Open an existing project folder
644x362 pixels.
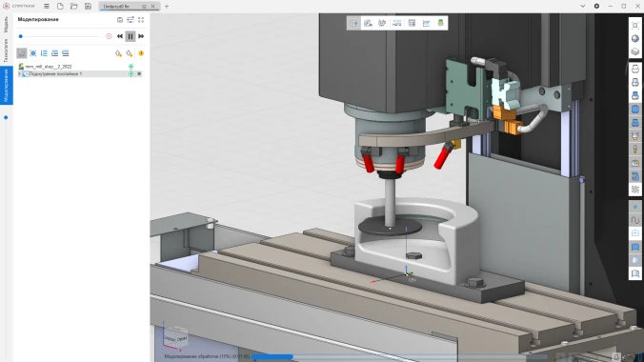(74, 6)
